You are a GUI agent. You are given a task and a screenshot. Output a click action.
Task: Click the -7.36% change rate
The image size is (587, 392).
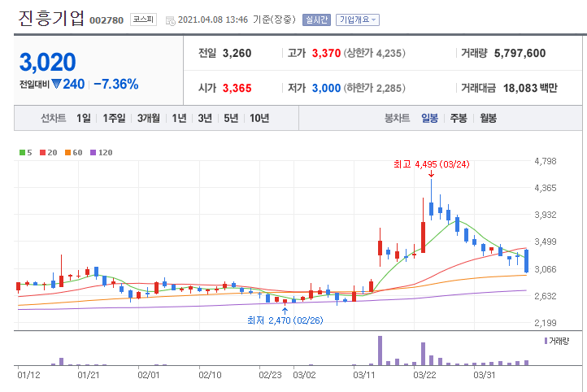tap(116, 84)
